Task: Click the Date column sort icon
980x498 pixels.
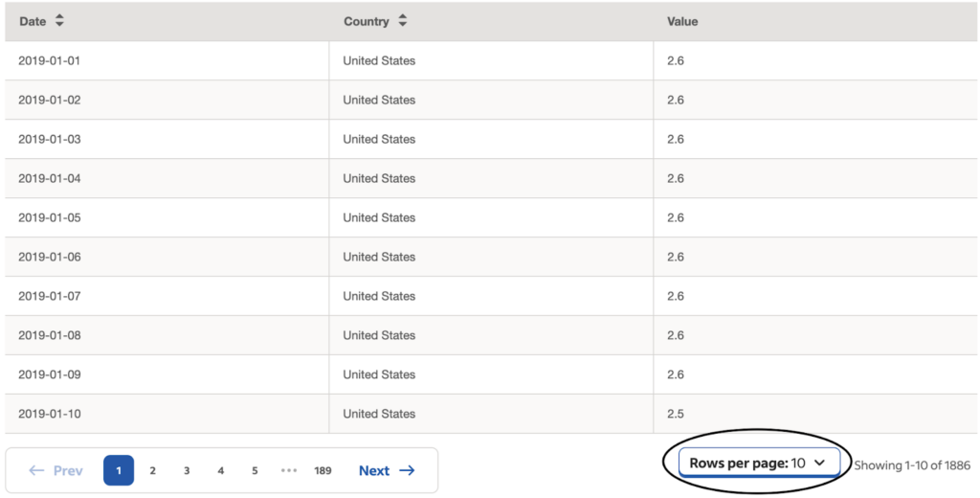Action: coord(59,21)
